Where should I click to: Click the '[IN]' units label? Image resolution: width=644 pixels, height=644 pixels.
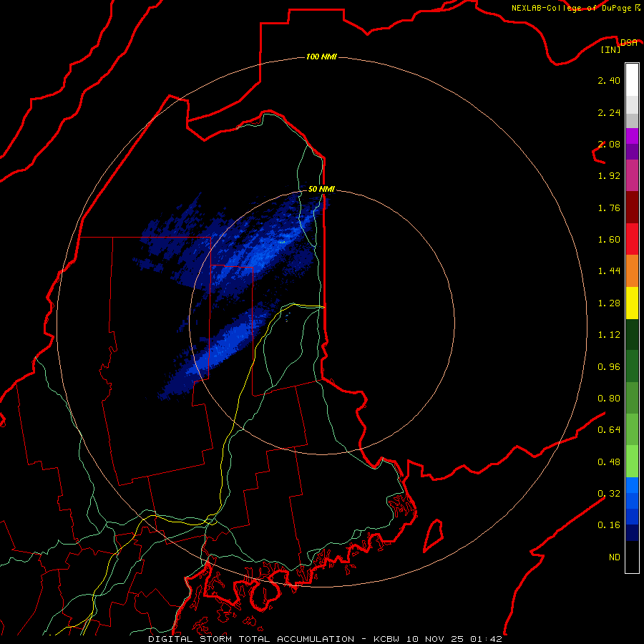(611, 49)
